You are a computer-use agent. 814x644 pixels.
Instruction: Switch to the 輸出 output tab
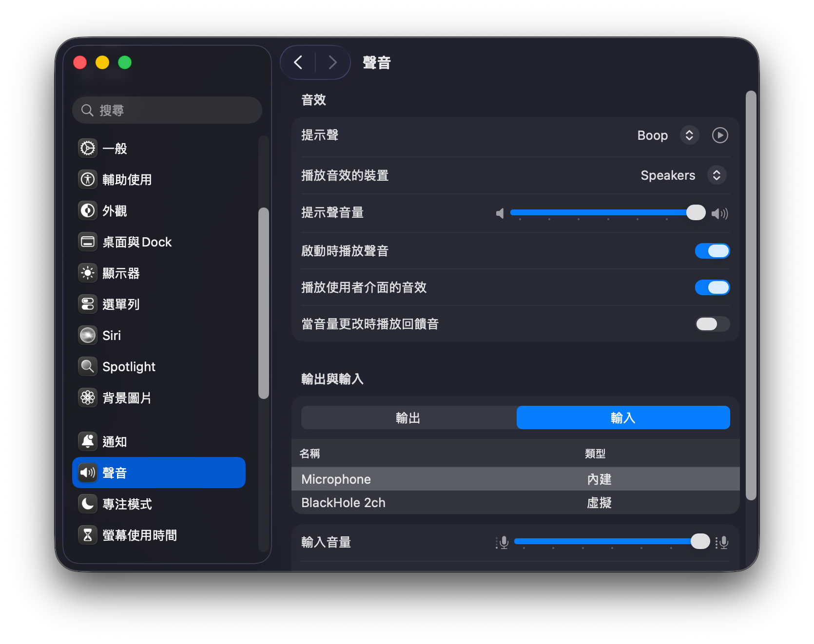pyautogui.click(x=408, y=417)
